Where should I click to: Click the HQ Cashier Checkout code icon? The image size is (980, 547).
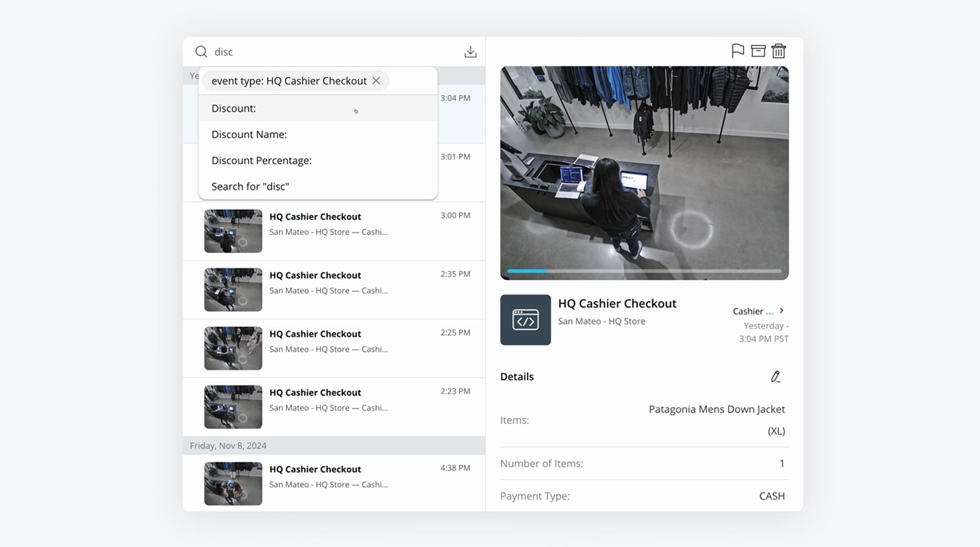[526, 320]
